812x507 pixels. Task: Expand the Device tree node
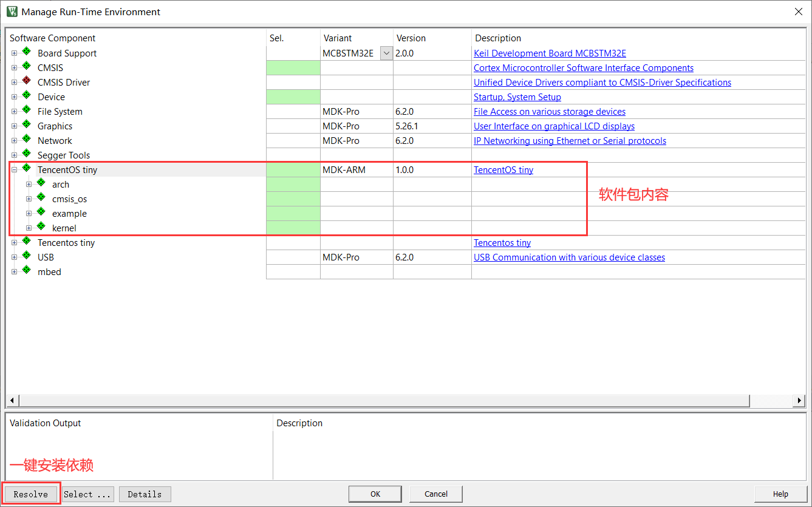pyautogui.click(x=14, y=97)
